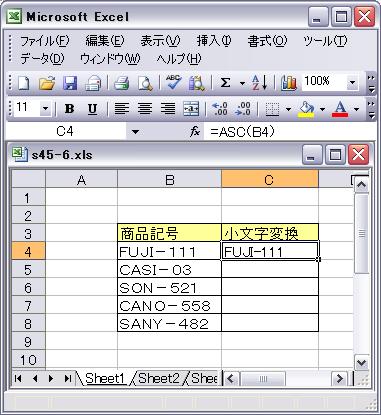Apply red font color A
Viewport: 381px width, 415px height.
(x=340, y=109)
